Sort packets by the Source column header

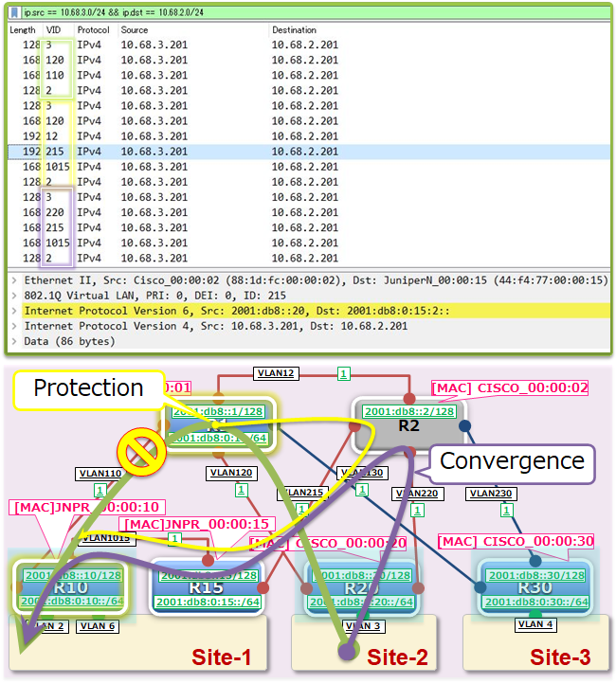coord(135,30)
